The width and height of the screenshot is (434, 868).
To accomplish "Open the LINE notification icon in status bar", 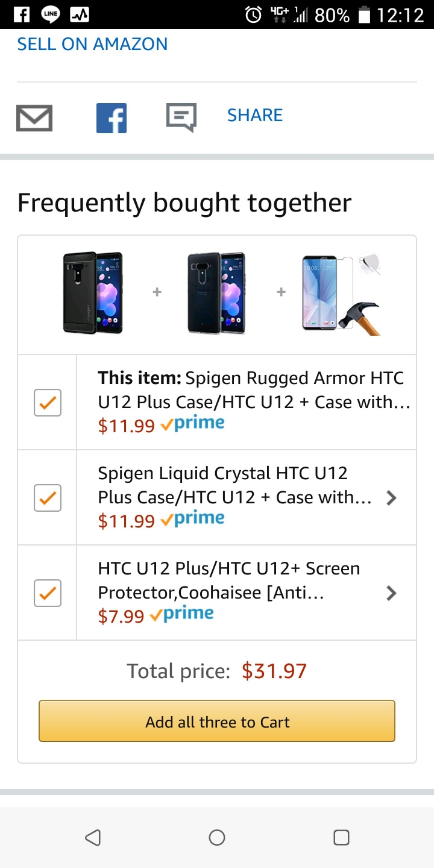I will [x=51, y=14].
